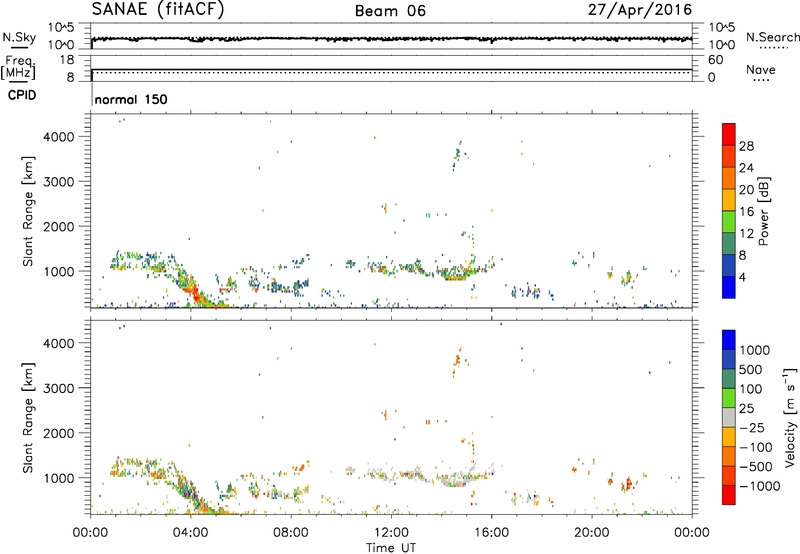Select the N.Sky legend label
Screen dimensions: 800x554
19,37
